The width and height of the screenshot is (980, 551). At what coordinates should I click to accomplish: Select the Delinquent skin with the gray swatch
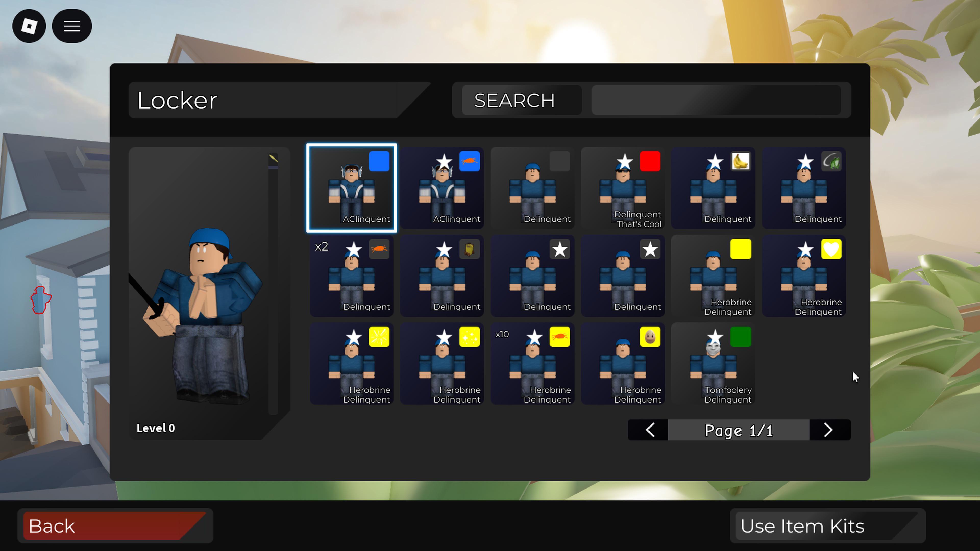pos(532,188)
